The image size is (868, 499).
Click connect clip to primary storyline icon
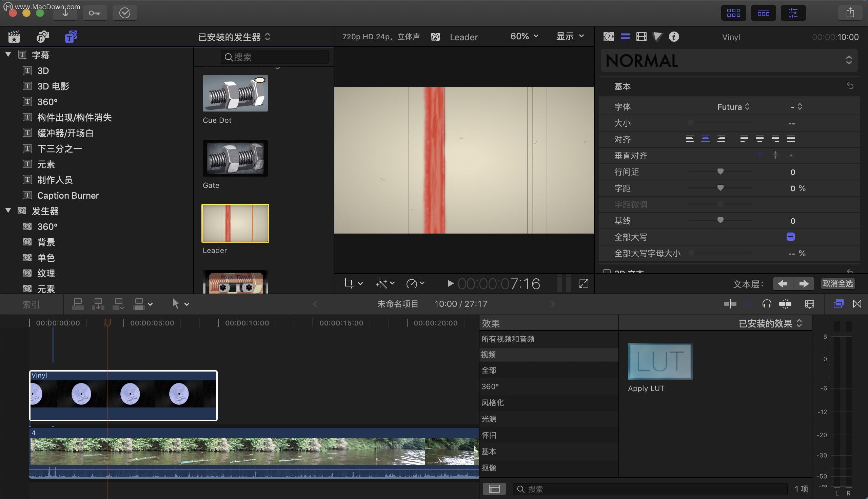[78, 304]
